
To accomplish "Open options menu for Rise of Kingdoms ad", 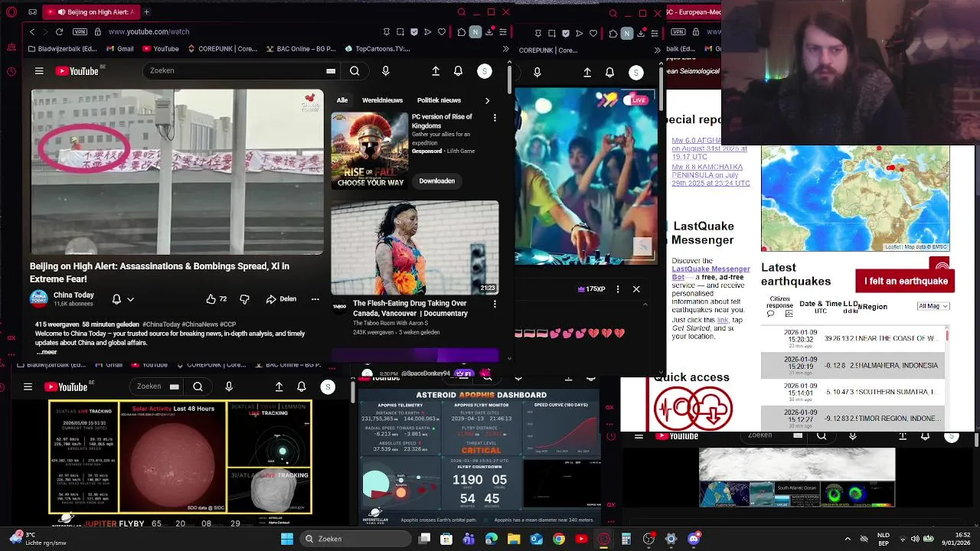I will 495,118.
